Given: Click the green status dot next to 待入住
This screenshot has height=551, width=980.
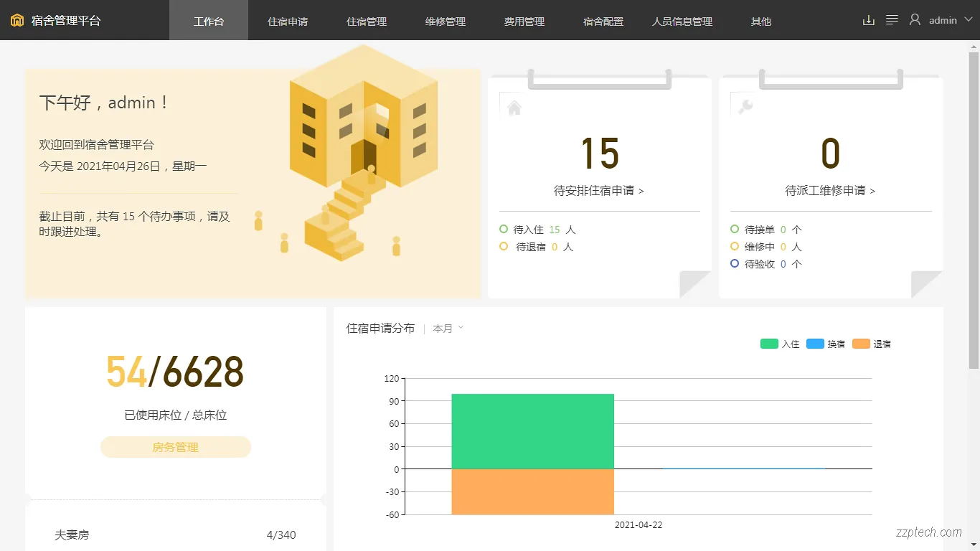Looking at the screenshot, I should [502, 229].
